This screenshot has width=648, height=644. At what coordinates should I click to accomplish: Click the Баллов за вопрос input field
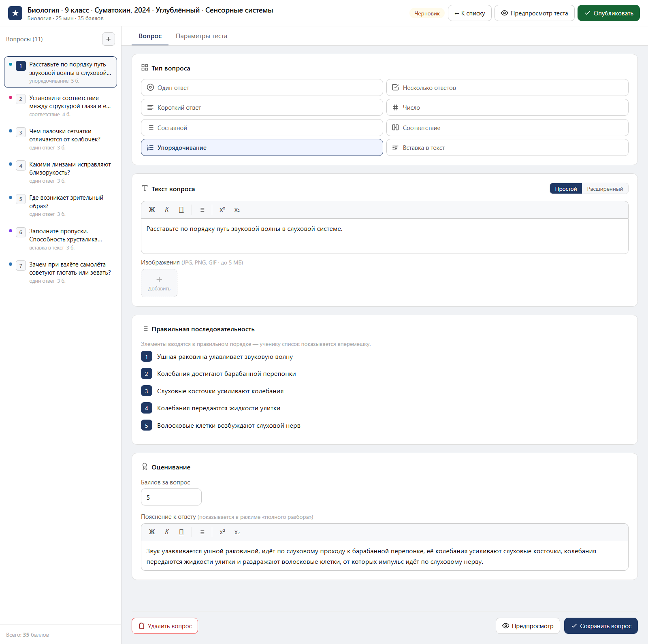pyautogui.click(x=171, y=497)
